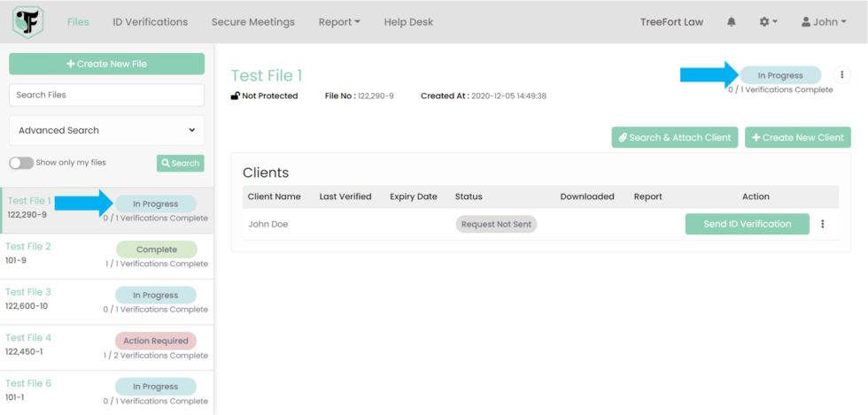The width and height of the screenshot is (868, 415).
Task: Expand the Advanced Search panel
Action: click(x=106, y=130)
